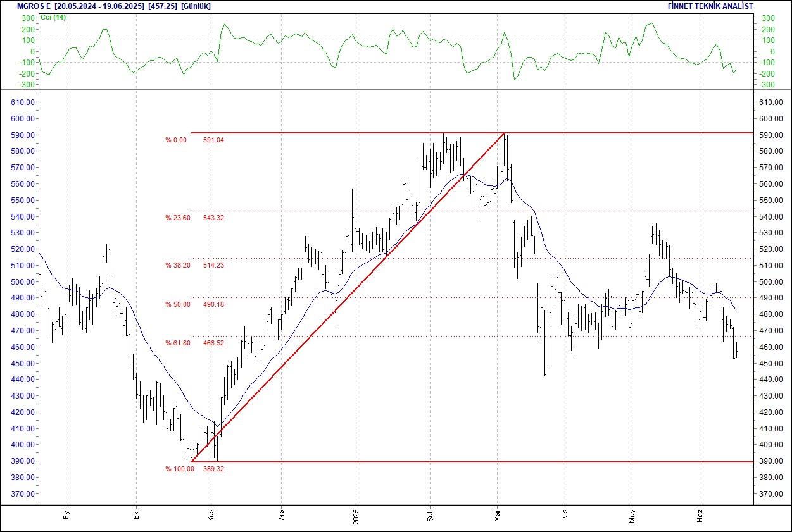Select the Cci (14) indicator label
792x532 pixels.
click(x=53, y=17)
